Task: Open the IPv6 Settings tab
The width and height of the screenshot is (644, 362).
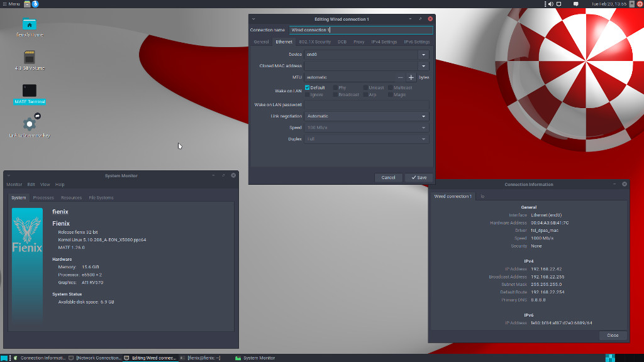Action: (x=416, y=42)
